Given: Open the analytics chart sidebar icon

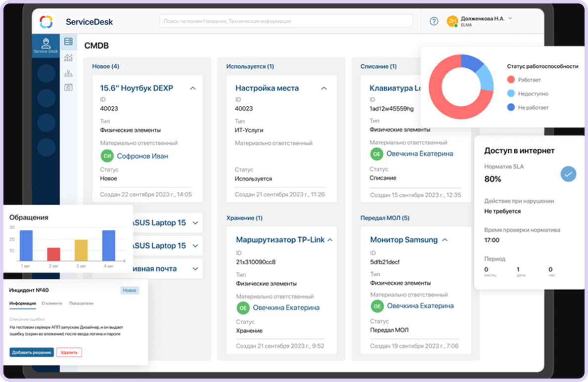Looking at the screenshot, I should pos(68,58).
